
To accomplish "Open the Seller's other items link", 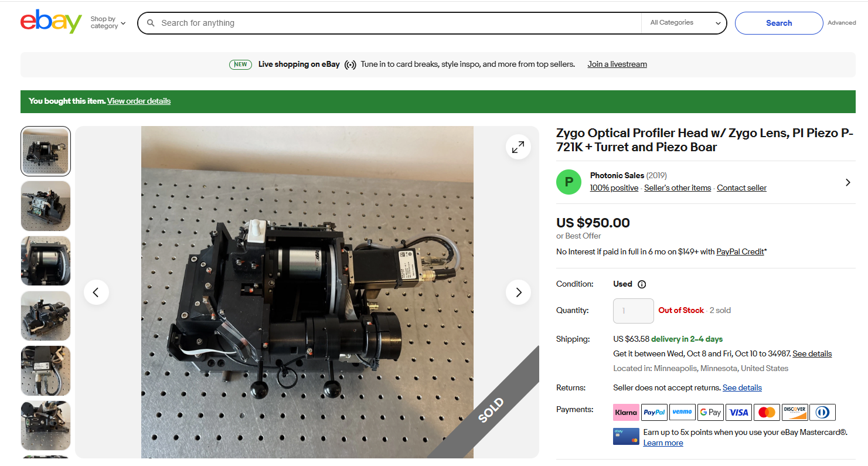I will pos(678,188).
